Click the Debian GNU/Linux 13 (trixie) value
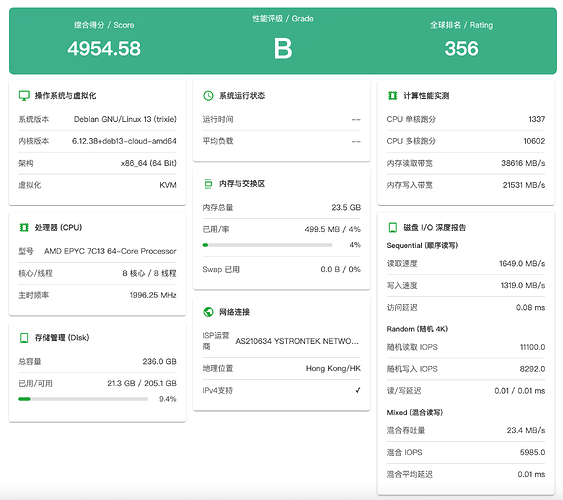The width and height of the screenshot is (563, 500). point(125,119)
